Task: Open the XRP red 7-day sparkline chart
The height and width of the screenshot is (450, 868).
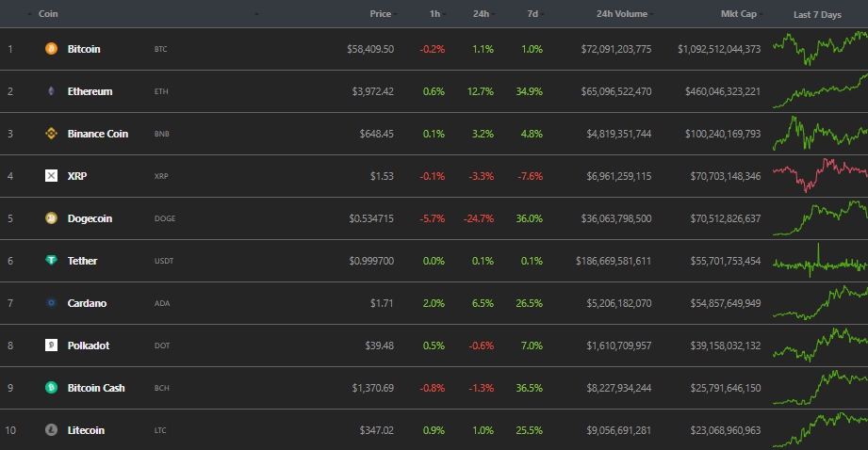Action: [x=819, y=174]
